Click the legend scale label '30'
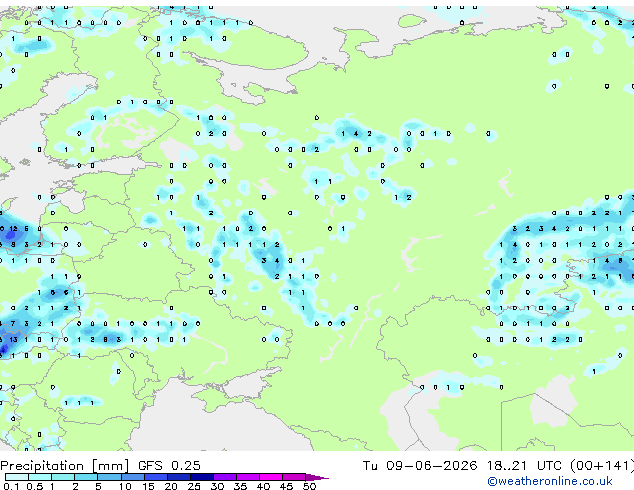 point(217,486)
